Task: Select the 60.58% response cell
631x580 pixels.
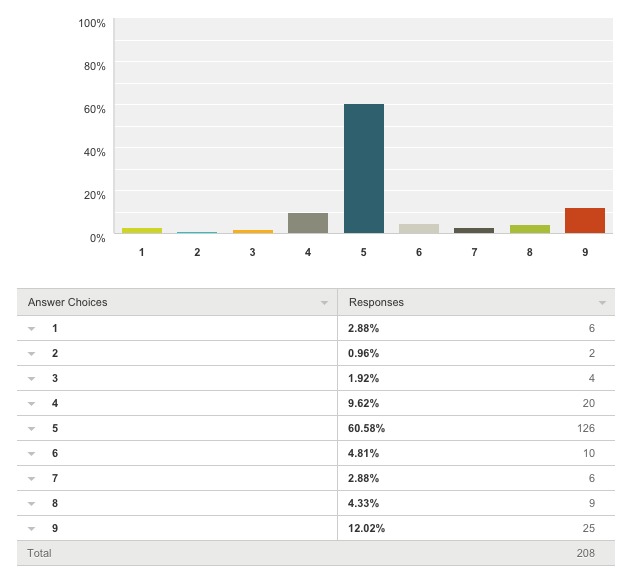Action: click(x=366, y=428)
